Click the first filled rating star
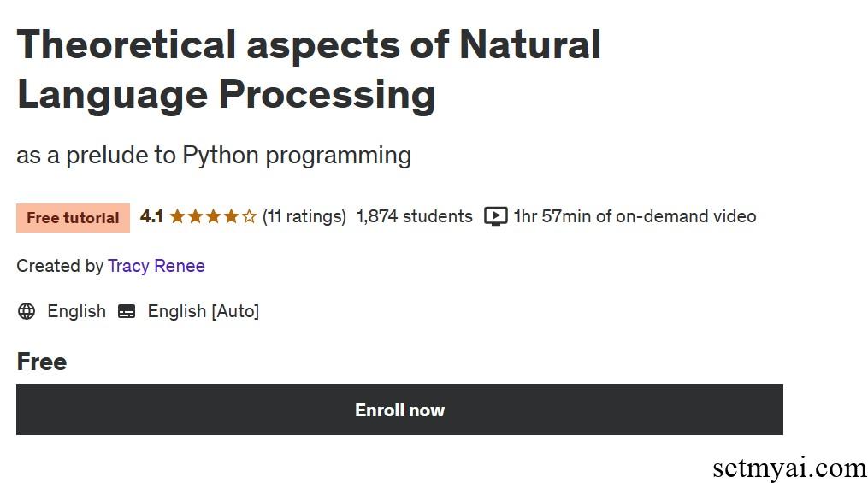 178,216
